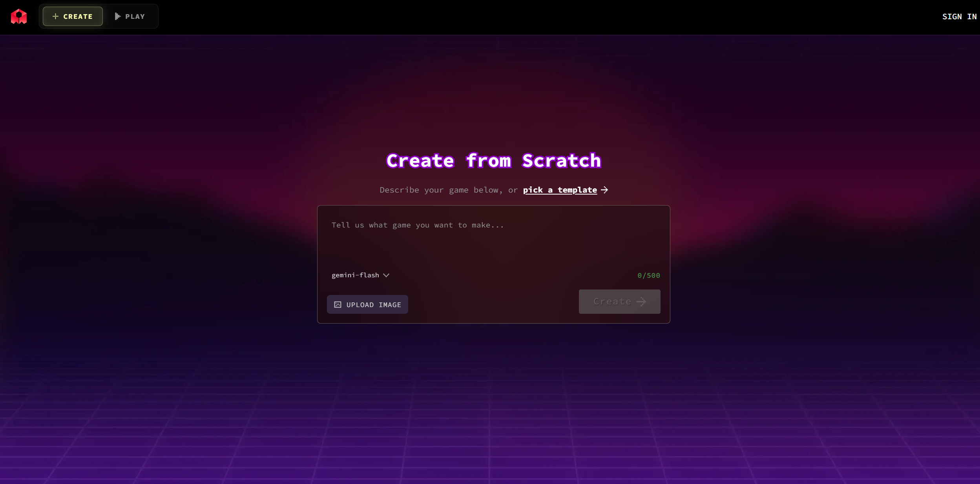Click the red cube logo icon
Viewport: 980px width, 484px height.
pyautogui.click(x=19, y=16)
